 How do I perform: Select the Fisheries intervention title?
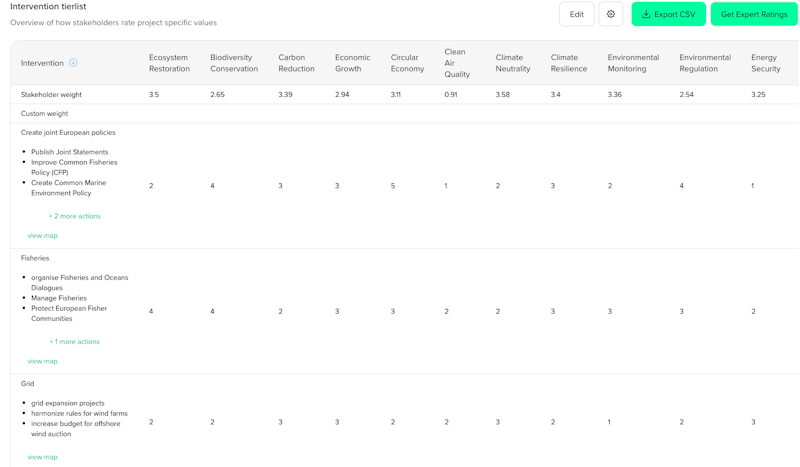35,258
